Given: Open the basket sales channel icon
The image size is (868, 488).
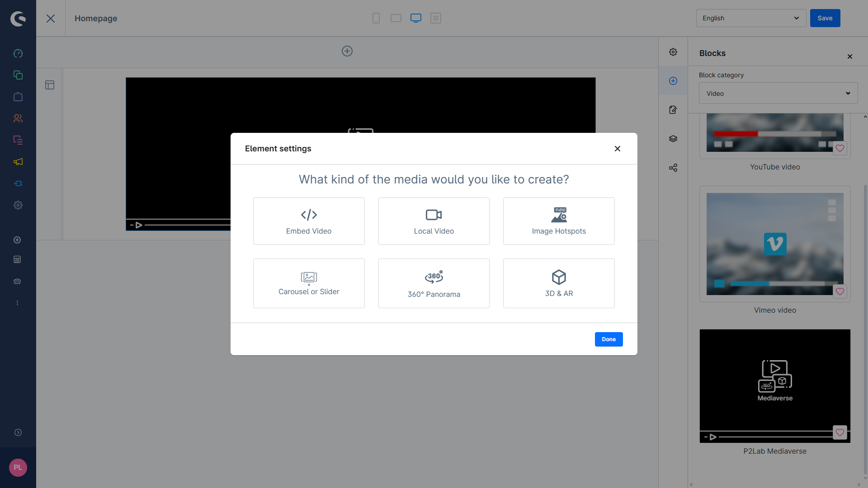Looking at the screenshot, I should point(17,281).
